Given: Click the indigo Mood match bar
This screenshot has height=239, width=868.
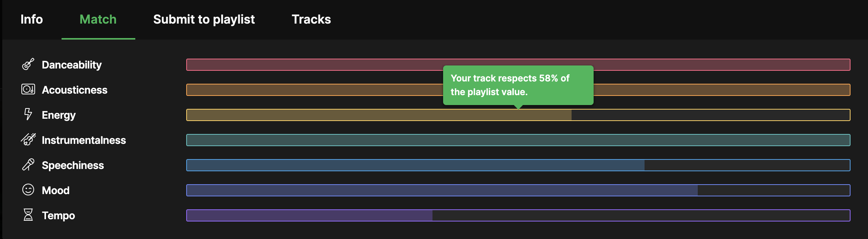Looking at the screenshot, I should tap(518, 190).
